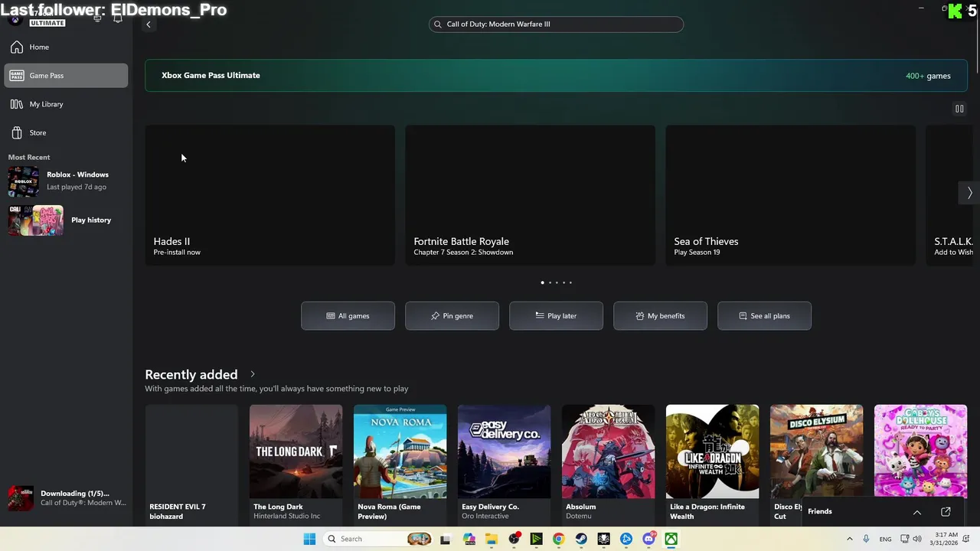980x551 pixels.
Task: Click the microphone icon in the system tray
Action: 866,539
